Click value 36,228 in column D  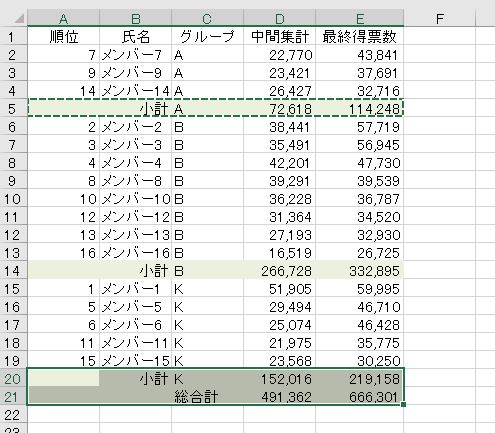tap(279, 199)
